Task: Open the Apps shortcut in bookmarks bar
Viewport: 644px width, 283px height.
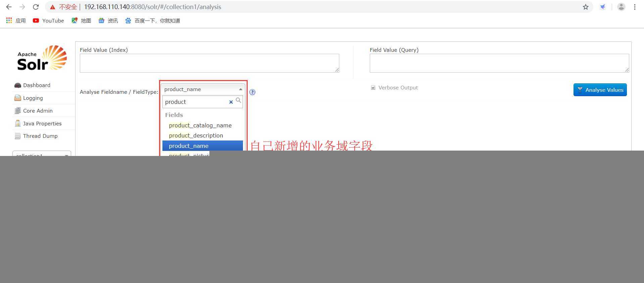Action: click(x=16, y=21)
